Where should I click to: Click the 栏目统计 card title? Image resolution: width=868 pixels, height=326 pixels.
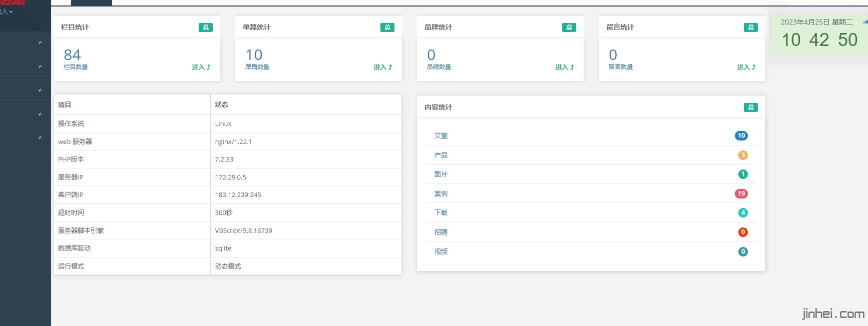coord(75,27)
